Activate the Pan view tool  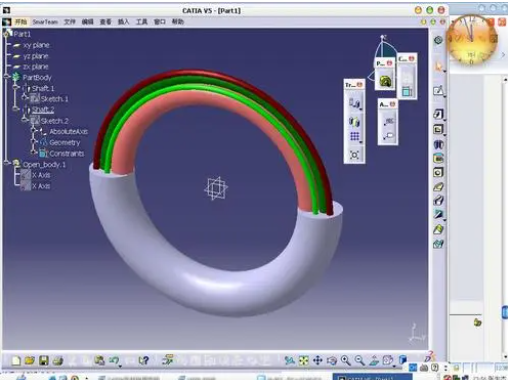point(318,360)
